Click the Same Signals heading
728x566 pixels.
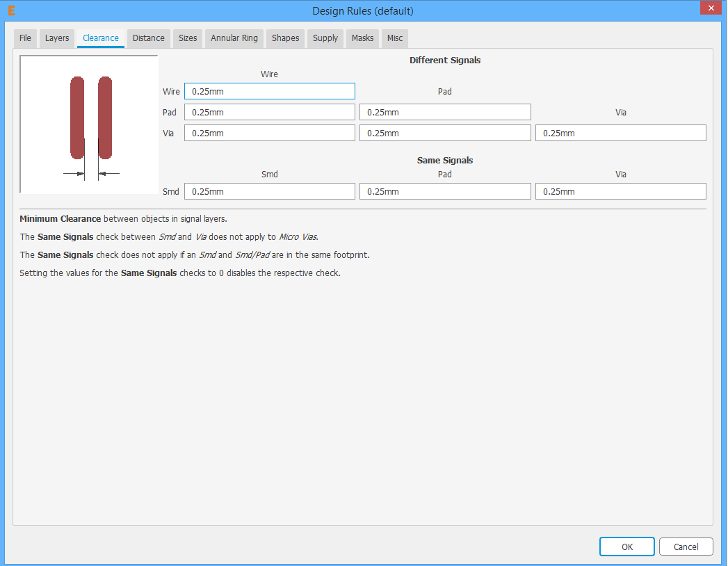[x=445, y=160]
